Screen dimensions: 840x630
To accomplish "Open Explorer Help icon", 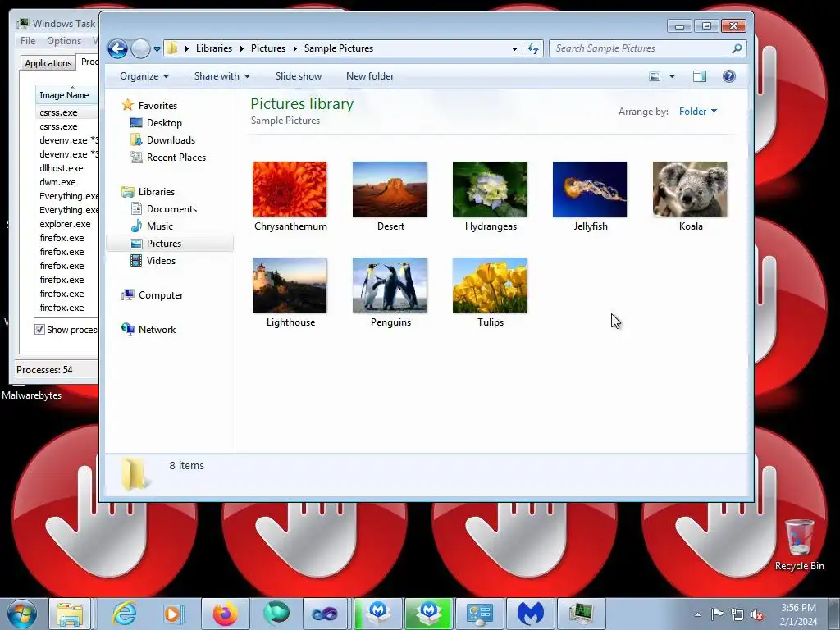I will point(728,76).
